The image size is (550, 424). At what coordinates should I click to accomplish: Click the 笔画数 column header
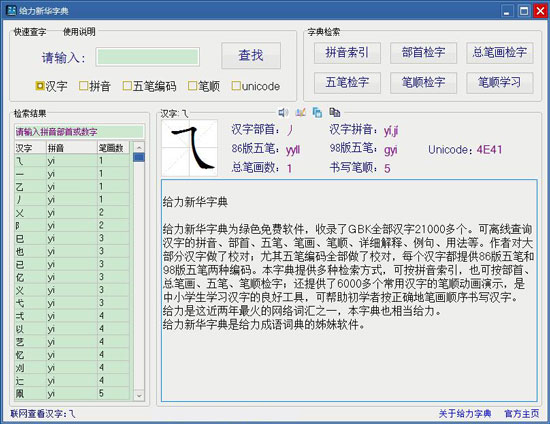(x=113, y=148)
